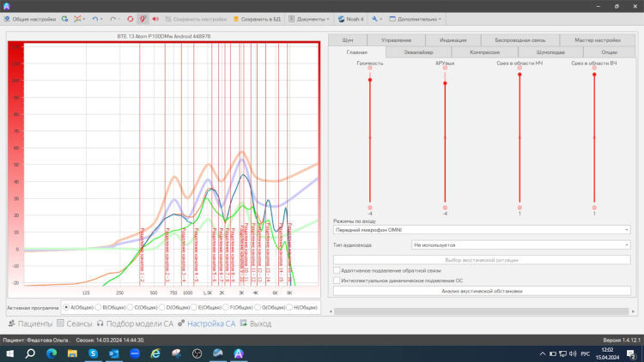Click horizontal scrollbar under settings panel
644x362 pixels.
click(482, 311)
